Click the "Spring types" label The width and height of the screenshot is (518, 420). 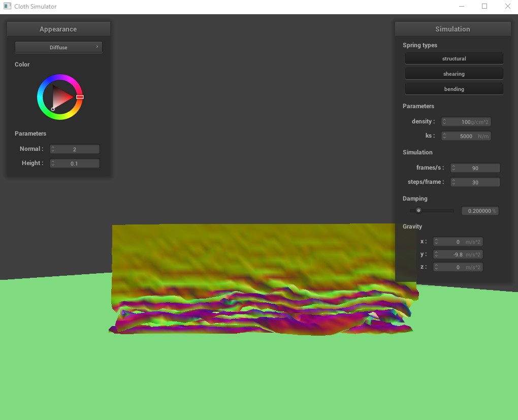[x=420, y=45]
